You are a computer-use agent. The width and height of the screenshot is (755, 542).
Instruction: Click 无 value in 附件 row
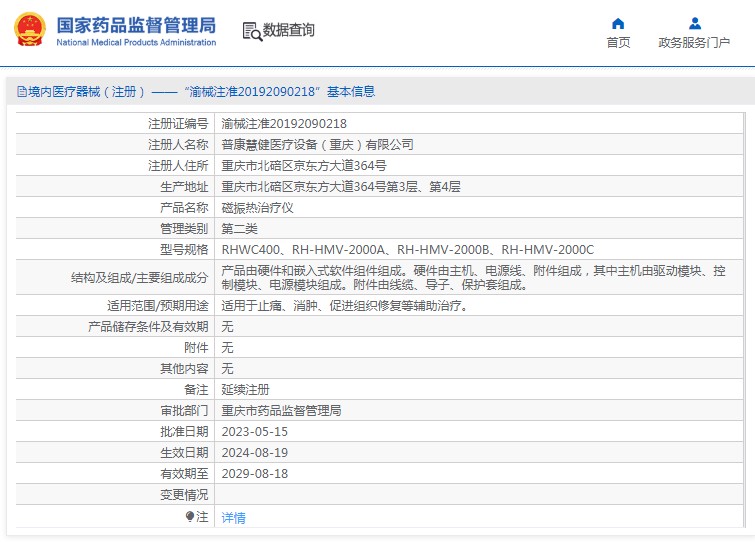pos(227,348)
